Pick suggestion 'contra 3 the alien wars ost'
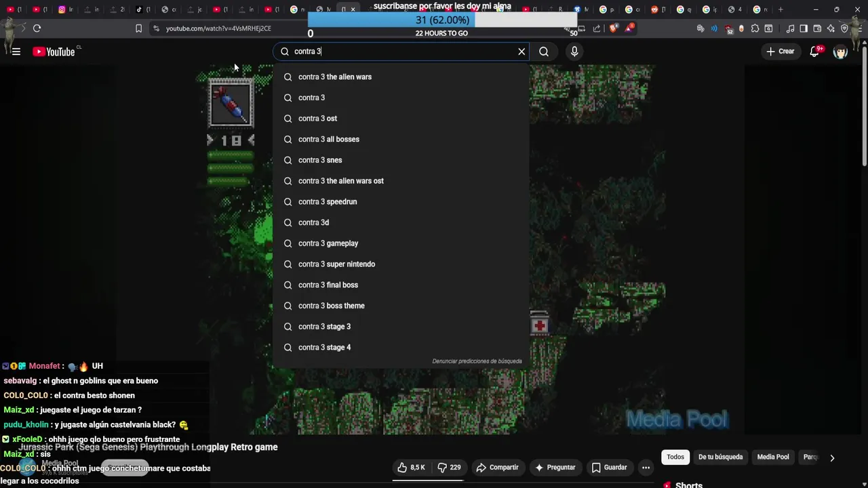This screenshot has height=488, width=868. point(401,181)
